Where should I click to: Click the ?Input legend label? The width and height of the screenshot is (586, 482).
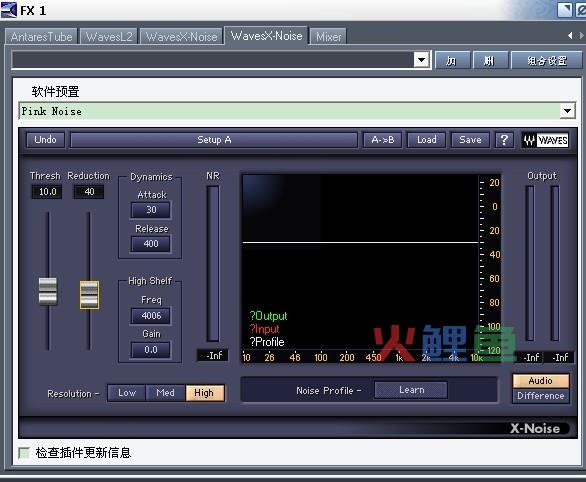click(264, 329)
